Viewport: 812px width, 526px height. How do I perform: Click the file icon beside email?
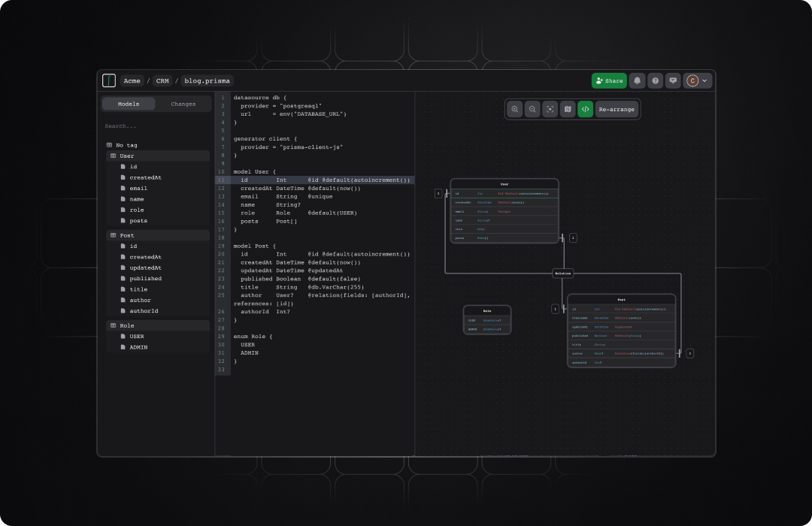pos(123,189)
